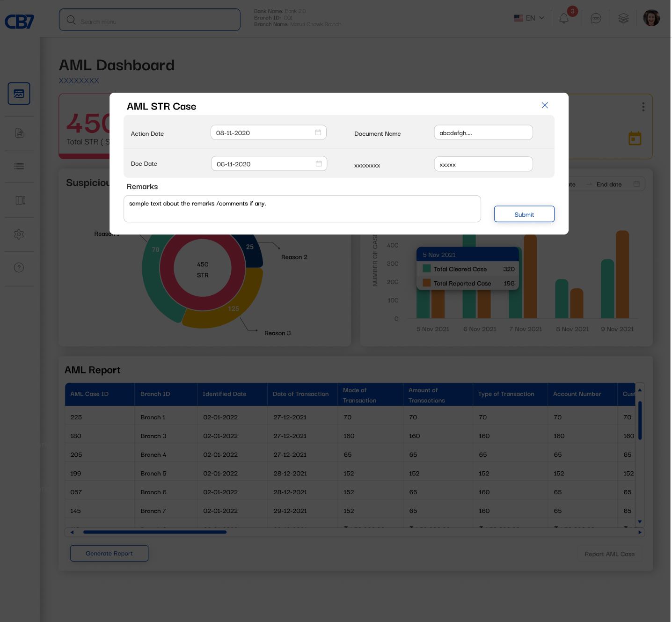Viewport: 672px width, 622px height.
Task: Open the dashboard icon in sidebar
Action: [x=19, y=94]
